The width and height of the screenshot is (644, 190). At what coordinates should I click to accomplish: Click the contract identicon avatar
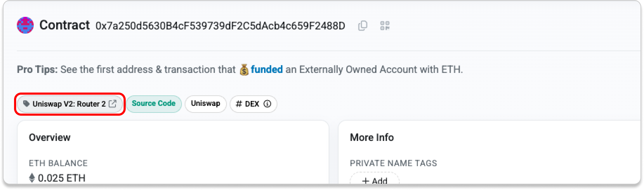[x=25, y=26]
